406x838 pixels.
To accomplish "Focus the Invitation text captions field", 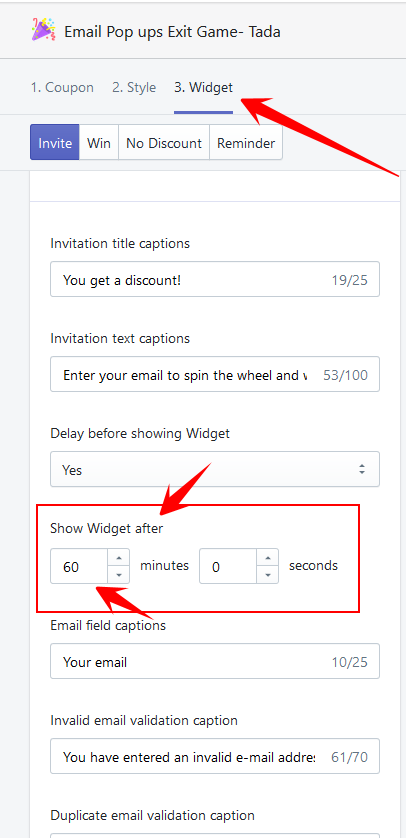I will (x=215, y=374).
